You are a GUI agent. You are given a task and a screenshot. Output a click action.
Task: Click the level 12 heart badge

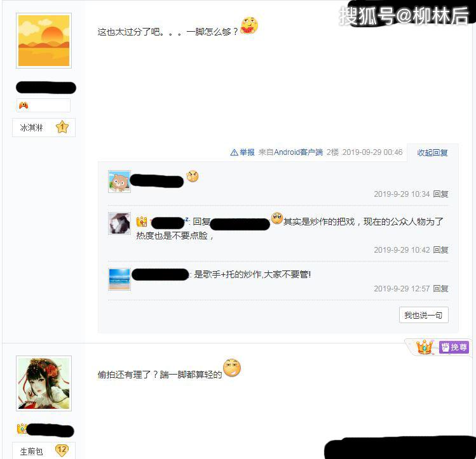[62, 451]
